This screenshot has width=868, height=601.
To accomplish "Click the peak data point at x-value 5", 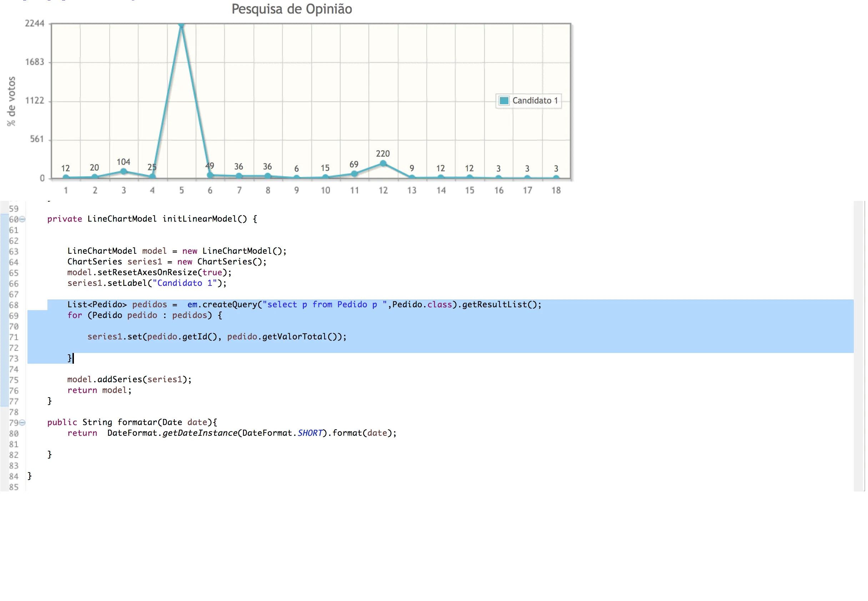I will [x=181, y=25].
